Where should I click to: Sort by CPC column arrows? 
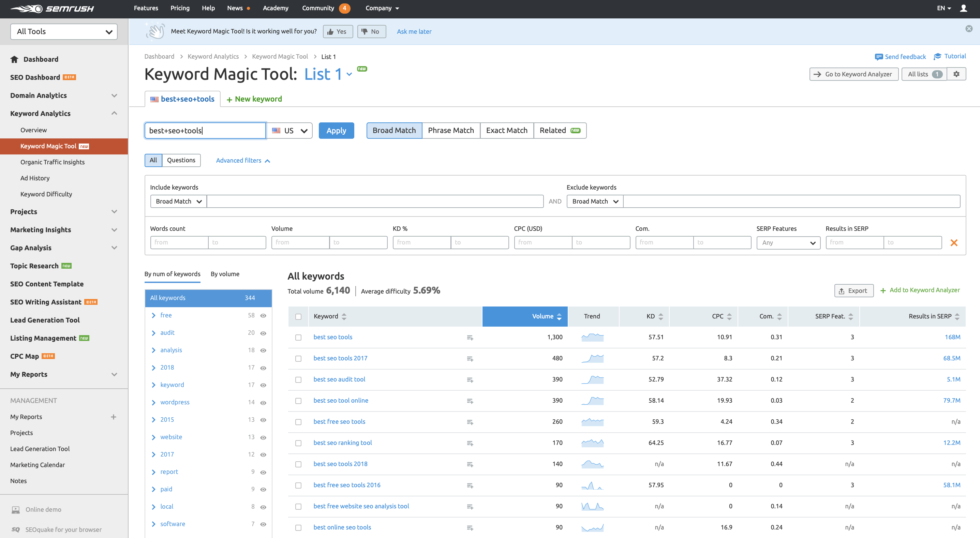pos(729,316)
